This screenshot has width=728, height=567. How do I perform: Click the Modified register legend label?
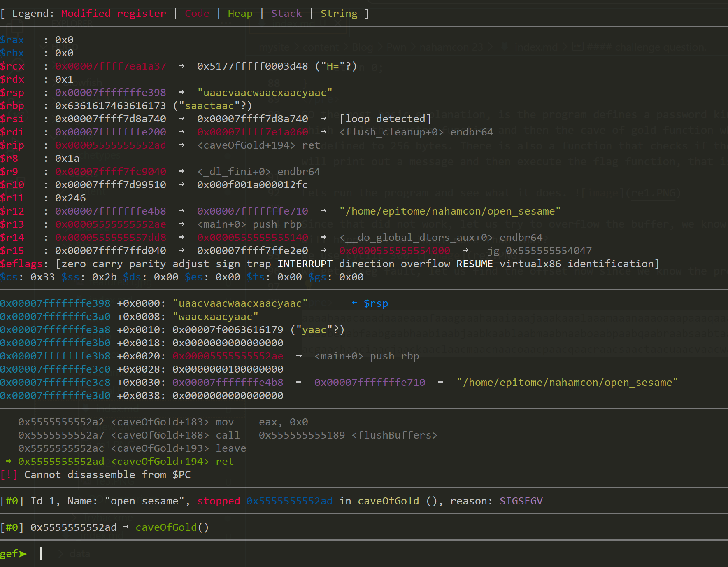coord(114,14)
